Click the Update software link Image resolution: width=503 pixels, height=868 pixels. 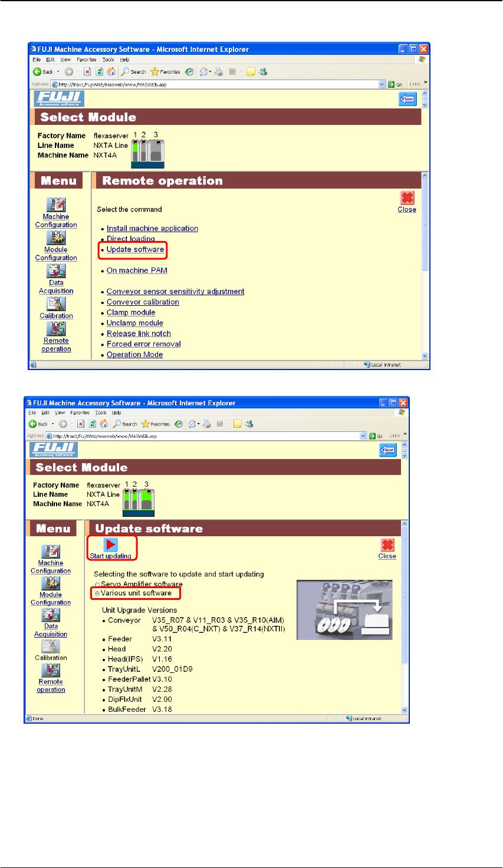[135, 250]
